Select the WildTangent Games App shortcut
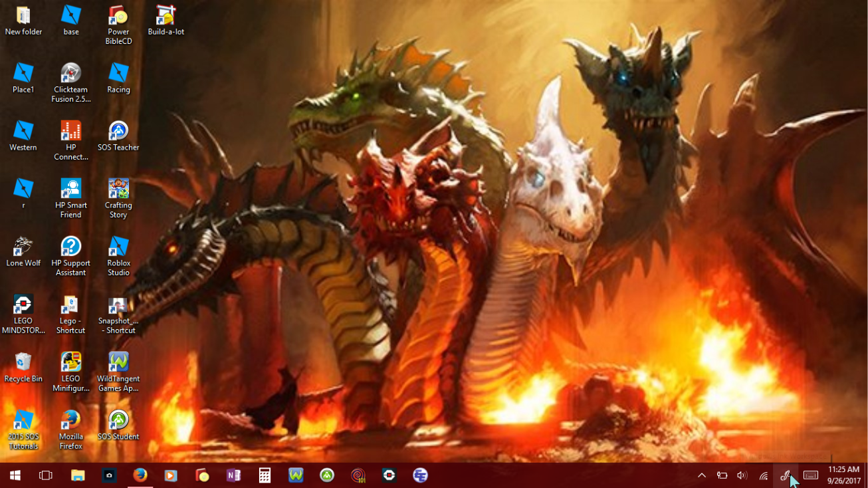 coord(118,372)
